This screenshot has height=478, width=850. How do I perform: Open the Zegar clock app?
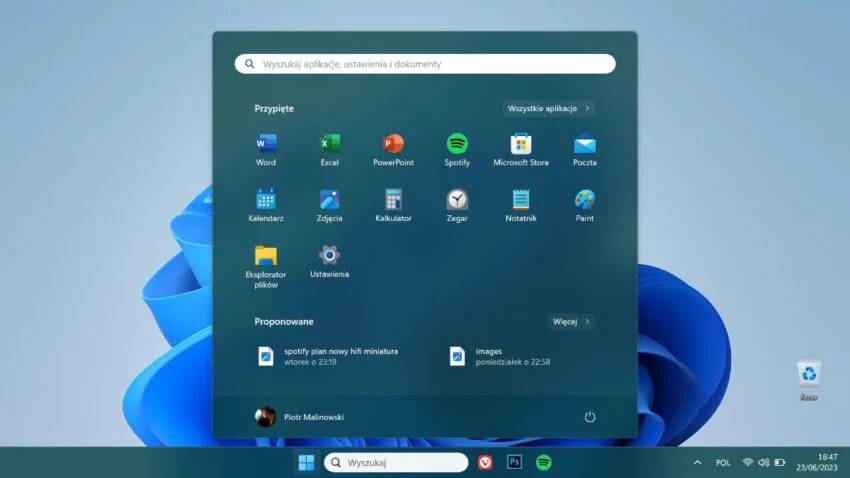(x=457, y=206)
